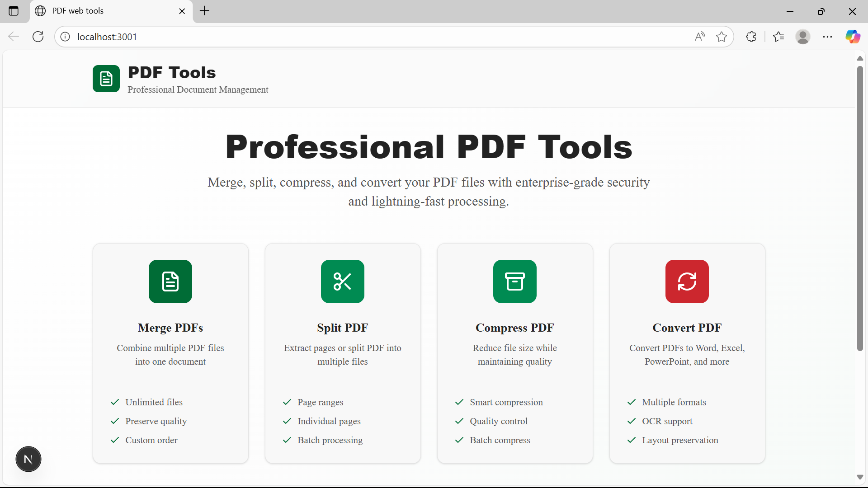The width and height of the screenshot is (868, 488).
Task: Click the scrollbar up arrow
Action: pyautogui.click(x=860, y=58)
